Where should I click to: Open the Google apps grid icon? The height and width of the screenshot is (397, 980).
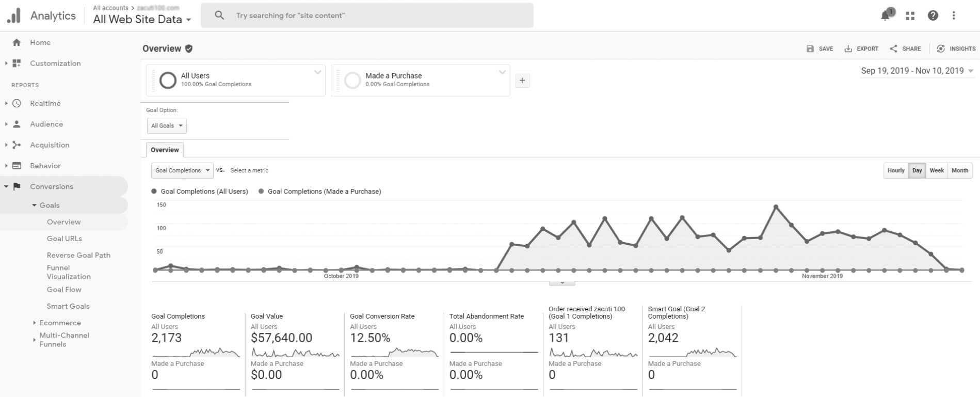click(910, 16)
